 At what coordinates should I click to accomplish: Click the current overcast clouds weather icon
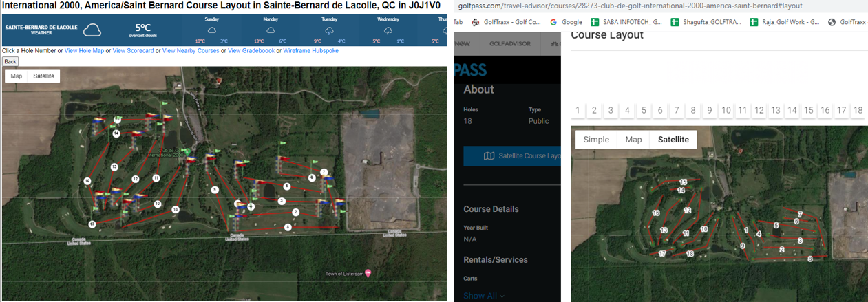pyautogui.click(x=92, y=30)
